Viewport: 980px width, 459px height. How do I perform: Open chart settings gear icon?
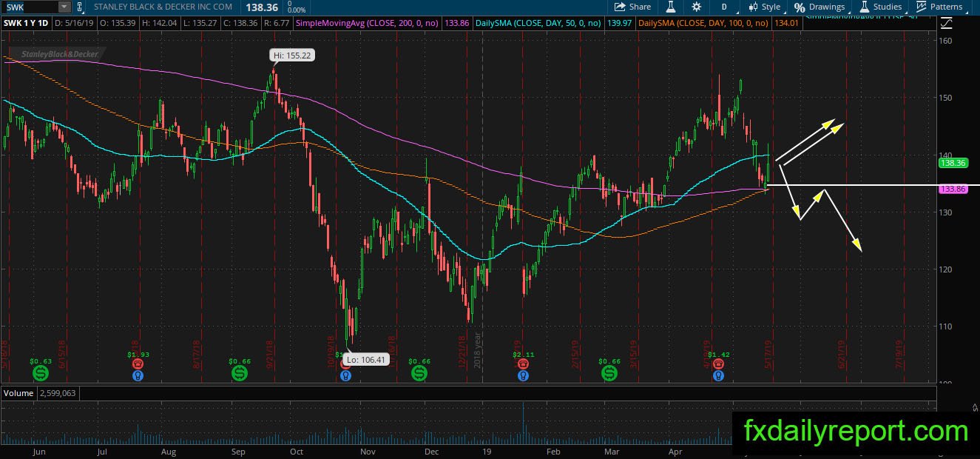pos(696,7)
